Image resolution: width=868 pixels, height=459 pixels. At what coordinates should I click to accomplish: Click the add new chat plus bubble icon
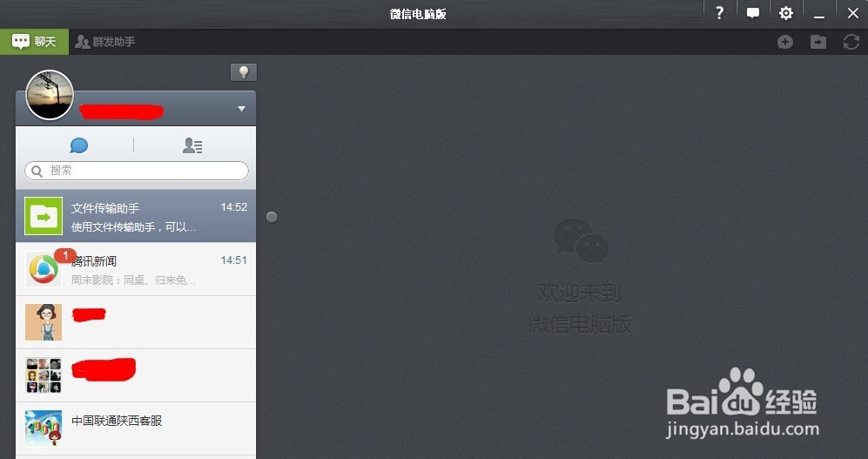coord(785,42)
